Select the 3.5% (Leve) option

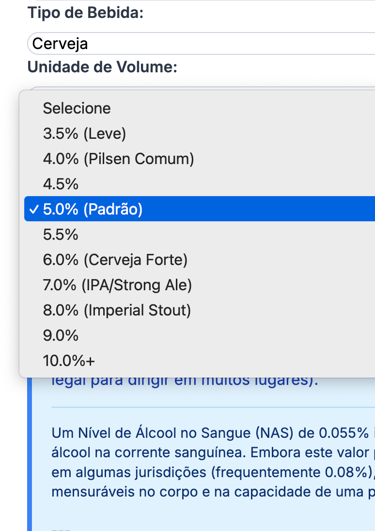point(200,133)
